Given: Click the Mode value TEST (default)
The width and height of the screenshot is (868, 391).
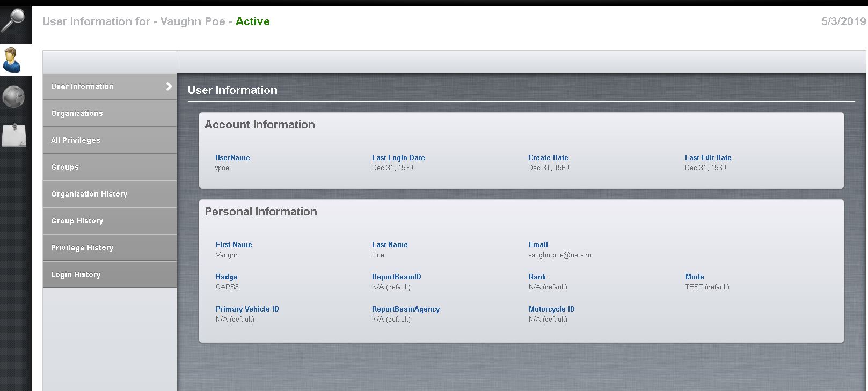Looking at the screenshot, I should tap(707, 287).
